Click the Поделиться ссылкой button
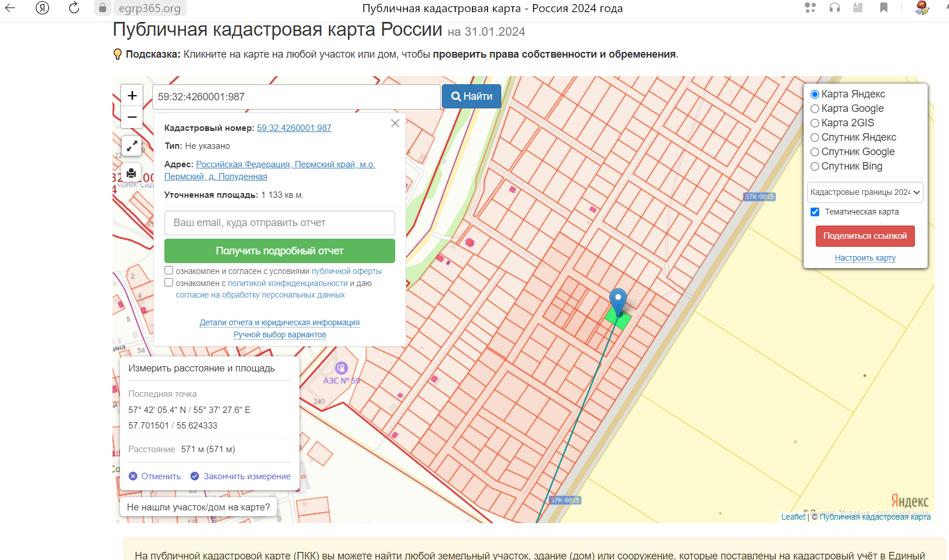949x560 pixels. tap(865, 236)
